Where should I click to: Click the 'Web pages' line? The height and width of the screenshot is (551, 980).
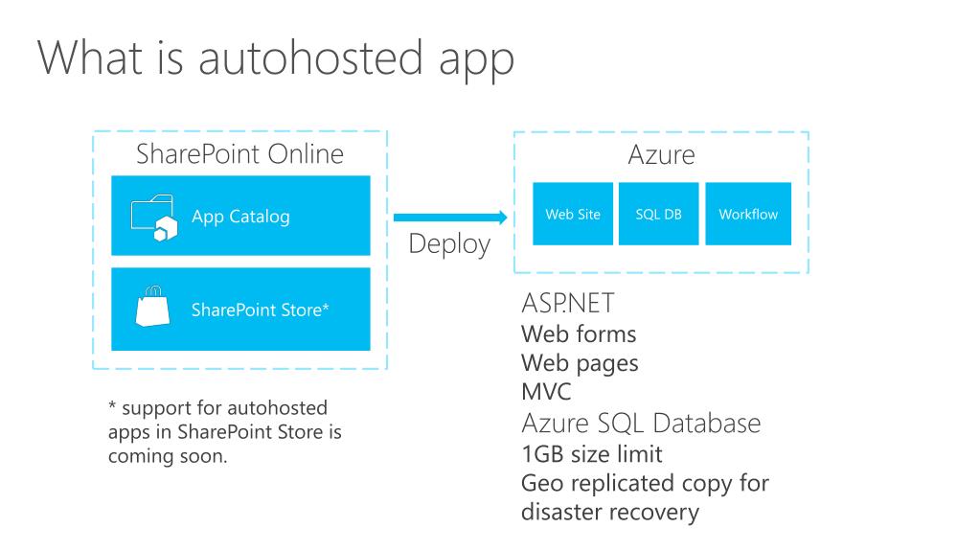(580, 363)
